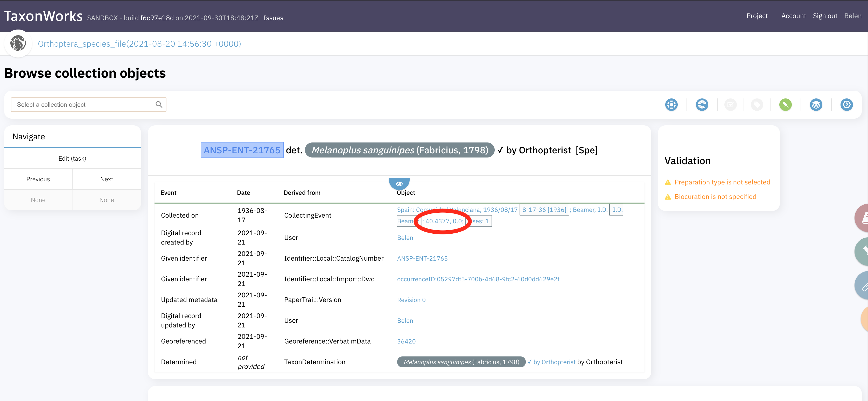Open the Project menu
868x401 pixels.
click(757, 16)
